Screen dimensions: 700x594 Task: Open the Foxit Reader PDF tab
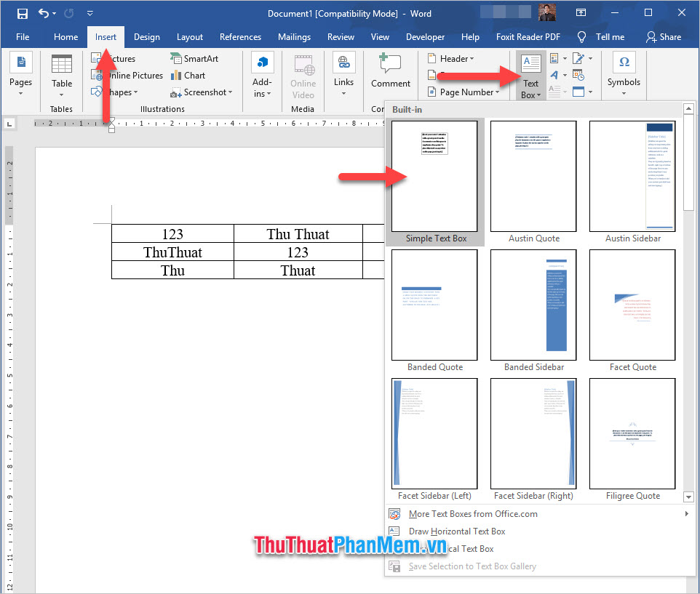pos(528,37)
